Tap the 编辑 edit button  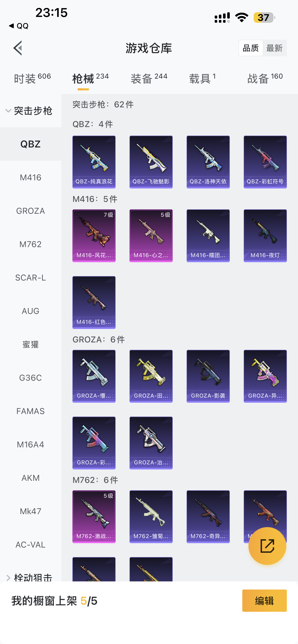point(264,600)
